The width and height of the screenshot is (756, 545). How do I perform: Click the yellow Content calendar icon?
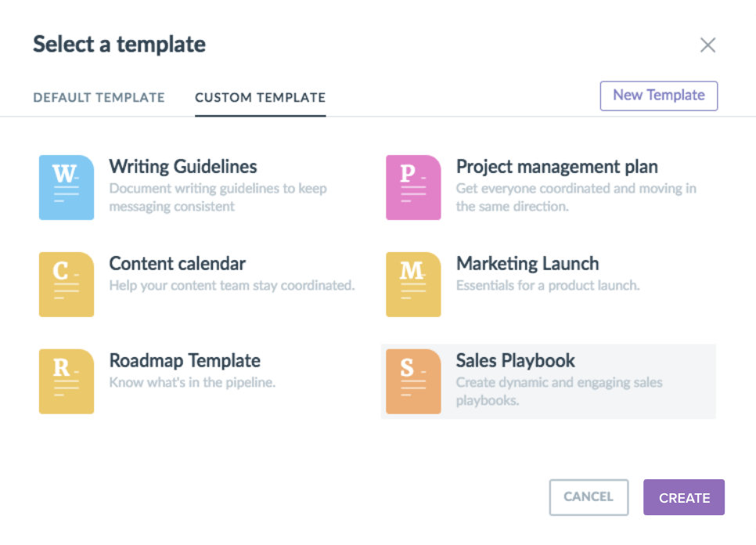(x=67, y=284)
